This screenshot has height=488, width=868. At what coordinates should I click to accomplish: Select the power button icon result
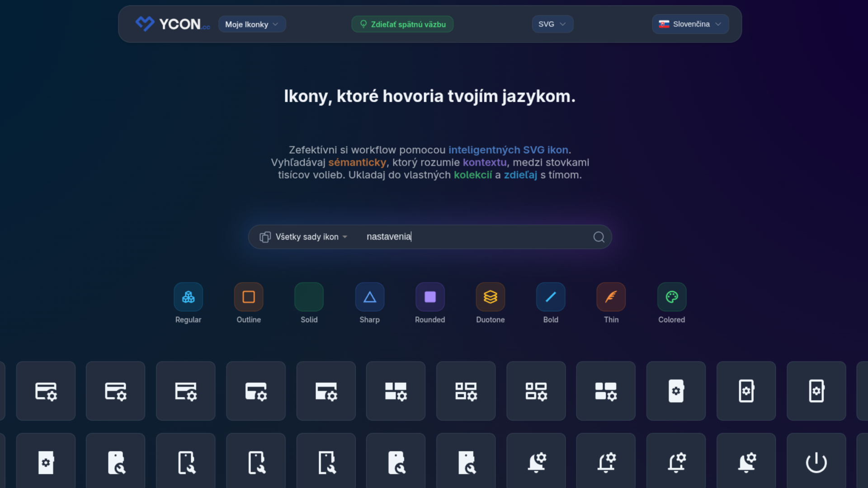coord(816,462)
